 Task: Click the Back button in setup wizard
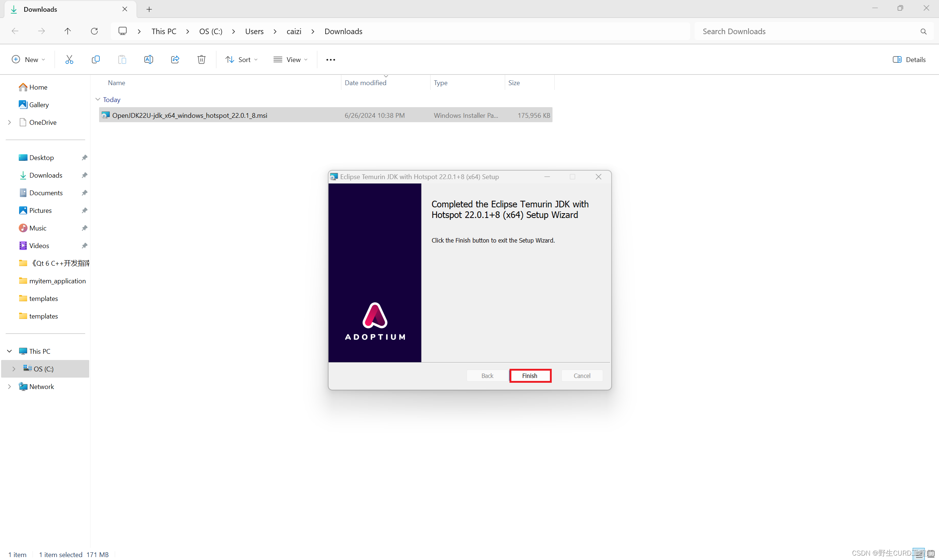click(488, 375)
